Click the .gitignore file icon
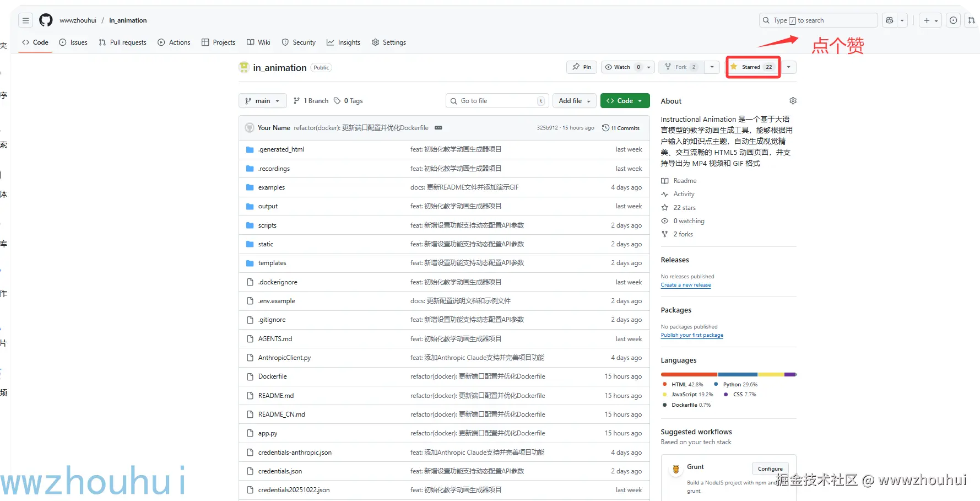Viewport: 980px width, 501px height. click(x=250, y=320)
